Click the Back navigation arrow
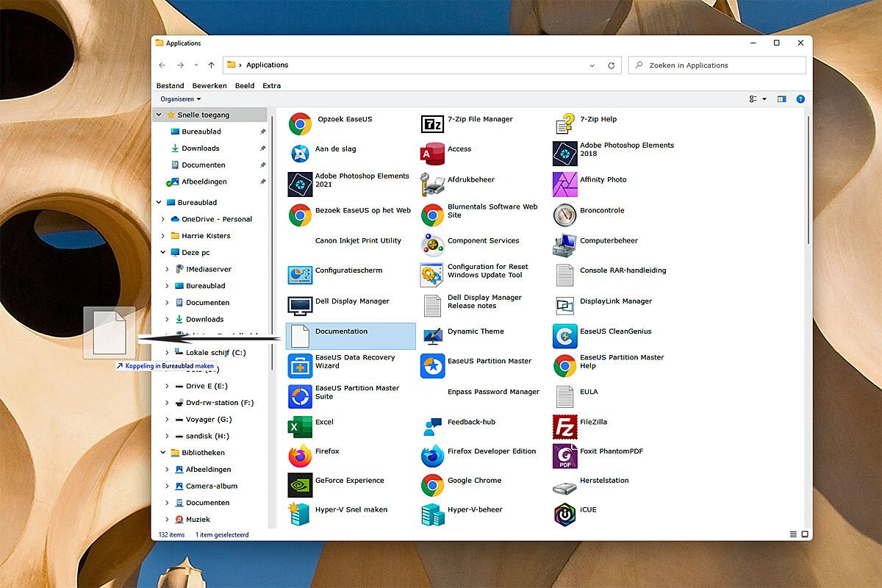Image resolution: width=882 pixels, height=588 pixels. (x=162, y=65)
